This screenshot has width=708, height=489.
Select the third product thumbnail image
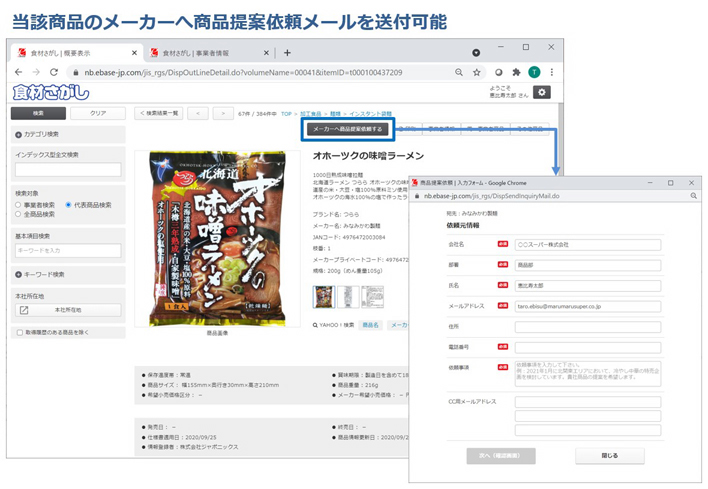[x=373, y=297]
